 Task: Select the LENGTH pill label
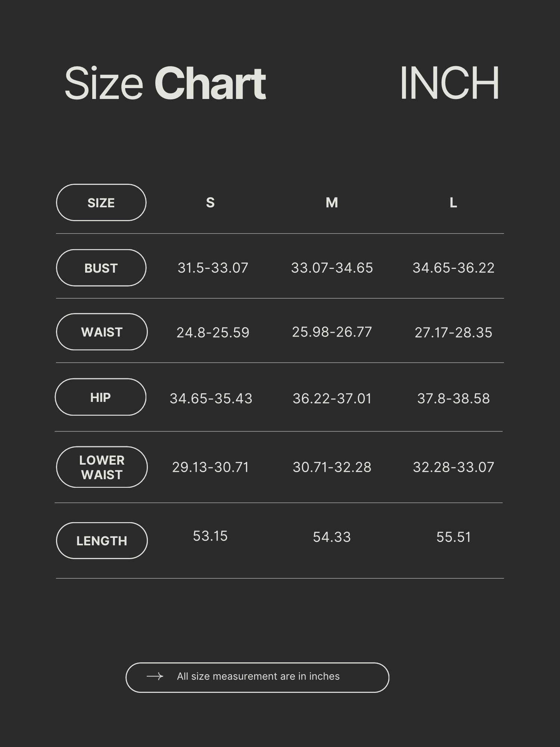[102, 541]
